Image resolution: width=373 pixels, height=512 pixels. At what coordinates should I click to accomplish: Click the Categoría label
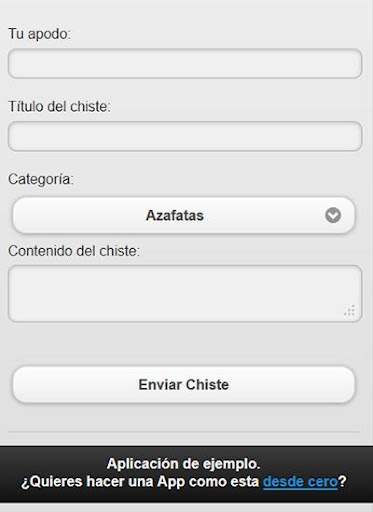click(41, 179)
